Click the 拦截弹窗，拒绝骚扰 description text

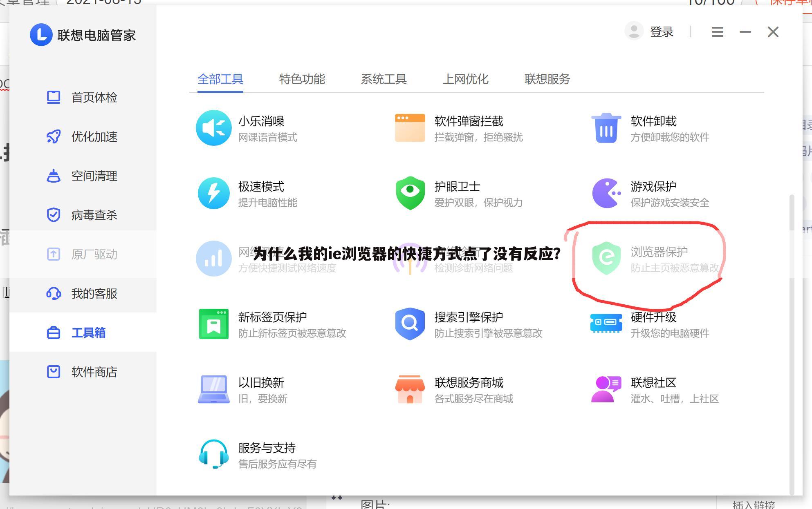click(x=479, y=137)
